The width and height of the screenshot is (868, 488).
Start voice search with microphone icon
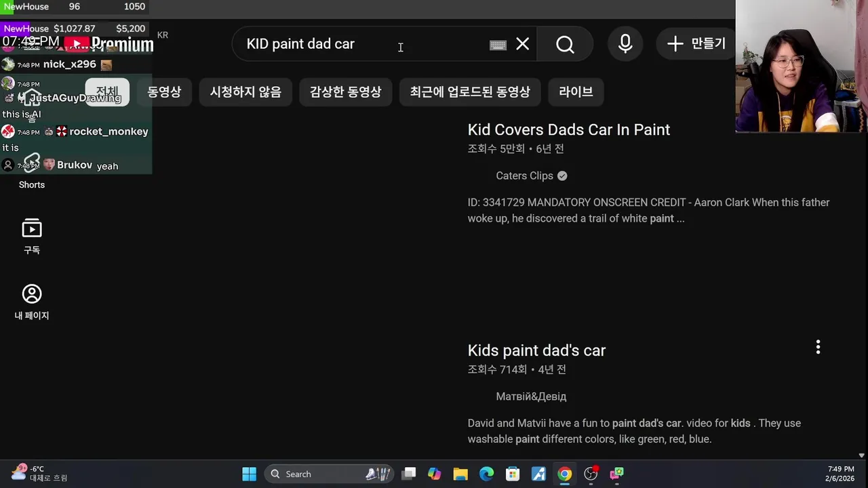(x=625, y=44)
